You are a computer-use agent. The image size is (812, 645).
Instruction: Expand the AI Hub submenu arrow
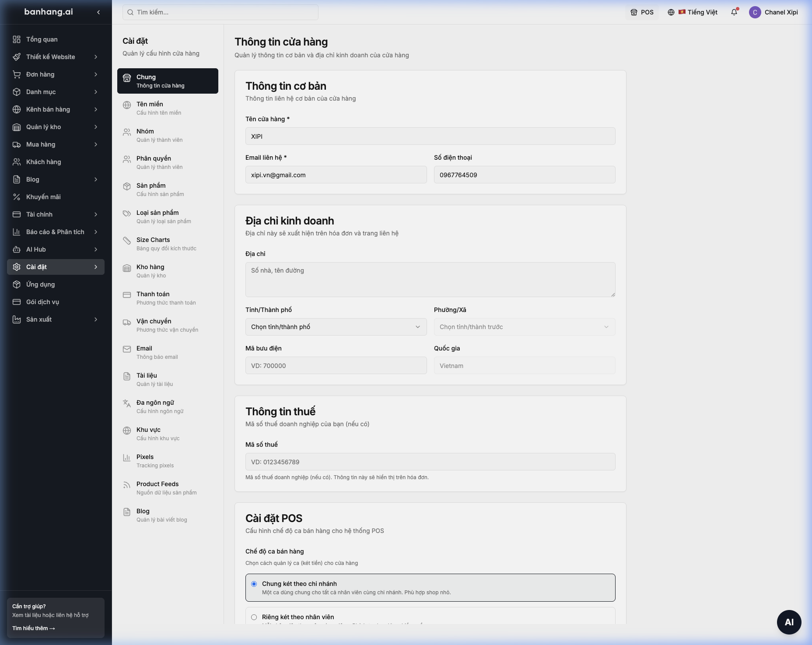96,249
